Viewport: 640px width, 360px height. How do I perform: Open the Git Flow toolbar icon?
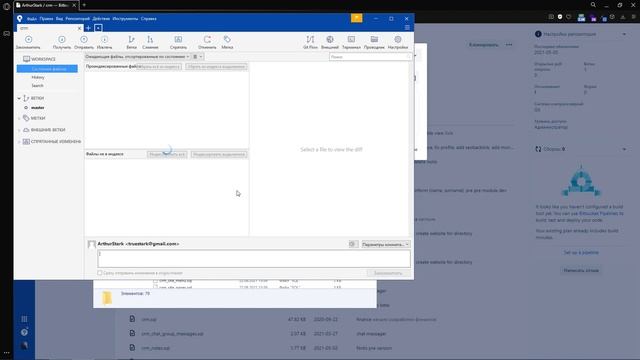pos(310,40)
